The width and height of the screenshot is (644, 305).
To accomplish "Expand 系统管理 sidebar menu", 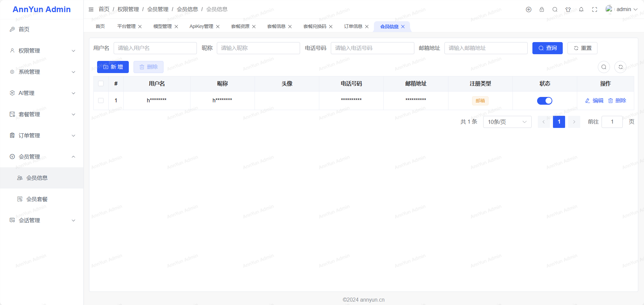I will coord(42,72).
